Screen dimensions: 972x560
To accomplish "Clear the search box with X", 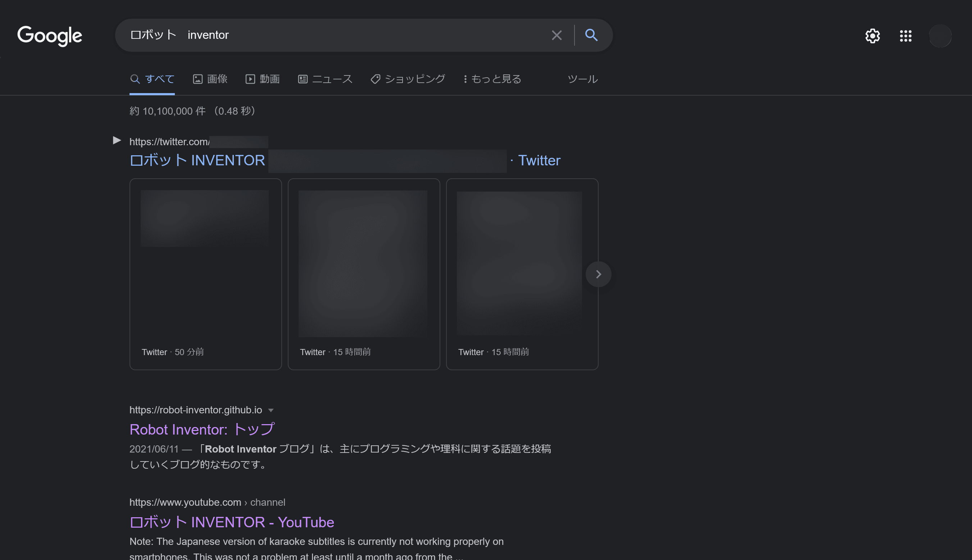I will click(557, 35).
